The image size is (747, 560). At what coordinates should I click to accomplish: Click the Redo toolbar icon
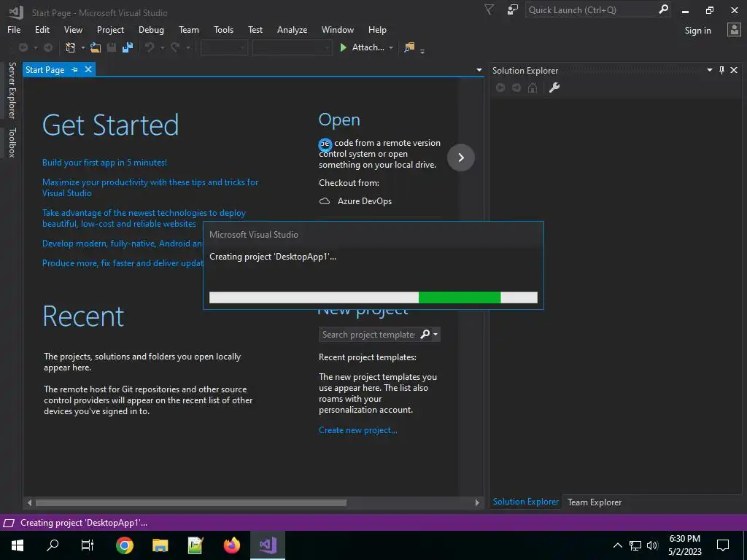[x=175, y=47]
